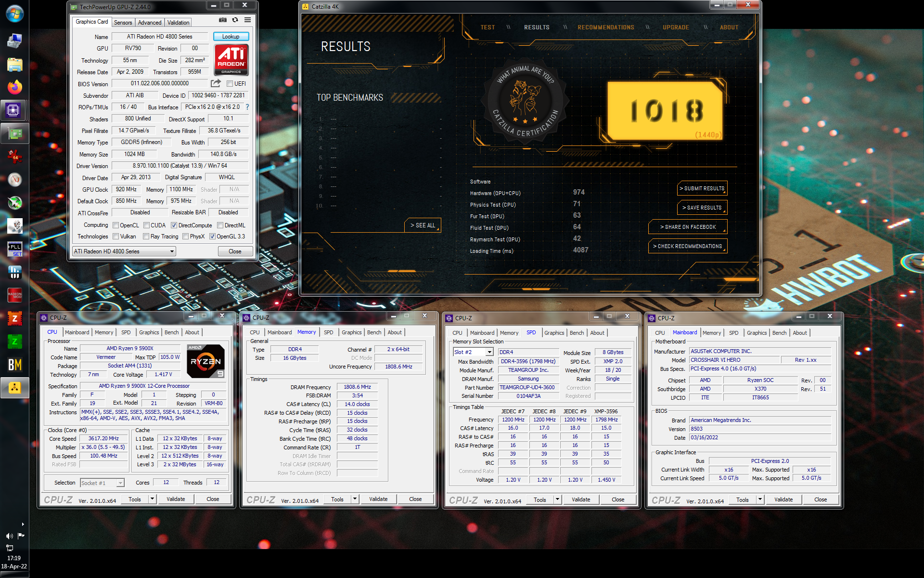Screen dimensions: 924x578
Task: Open the Windows Start orb
Action: click(x=15, y=14)
